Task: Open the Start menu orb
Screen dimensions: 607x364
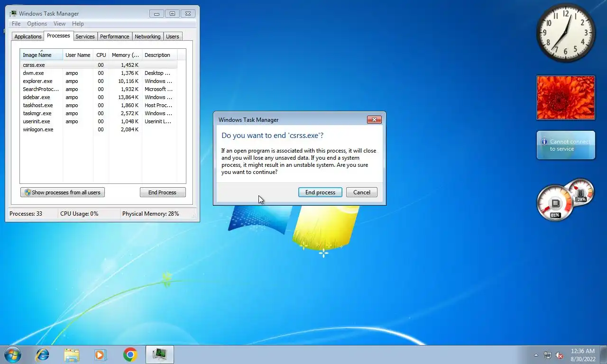Action: click(x=12, y=355)
